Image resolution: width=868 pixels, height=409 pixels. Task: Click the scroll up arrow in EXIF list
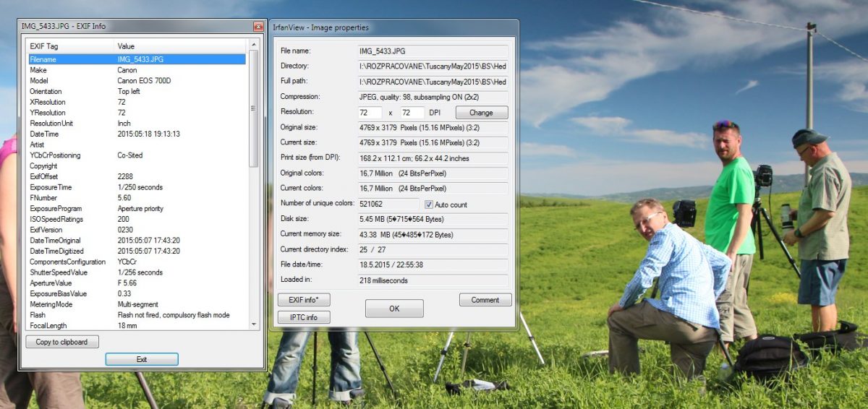point(253,46)
